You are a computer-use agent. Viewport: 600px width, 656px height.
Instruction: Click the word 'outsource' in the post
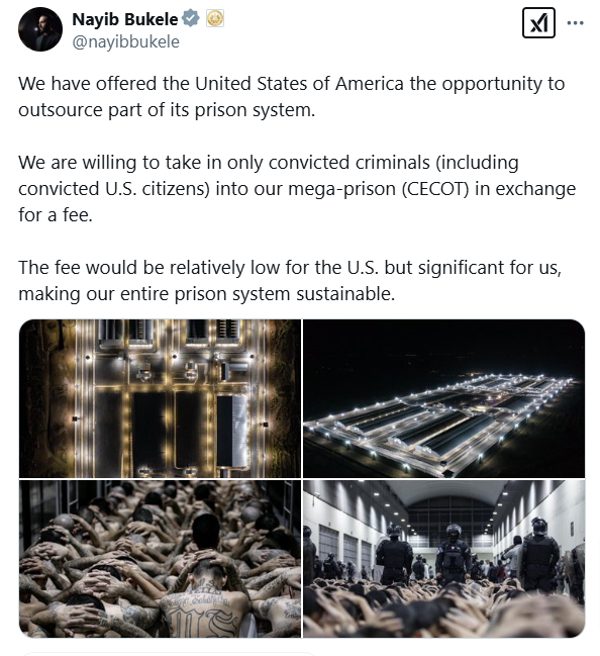pyautogui.click(x=56, y=108)
